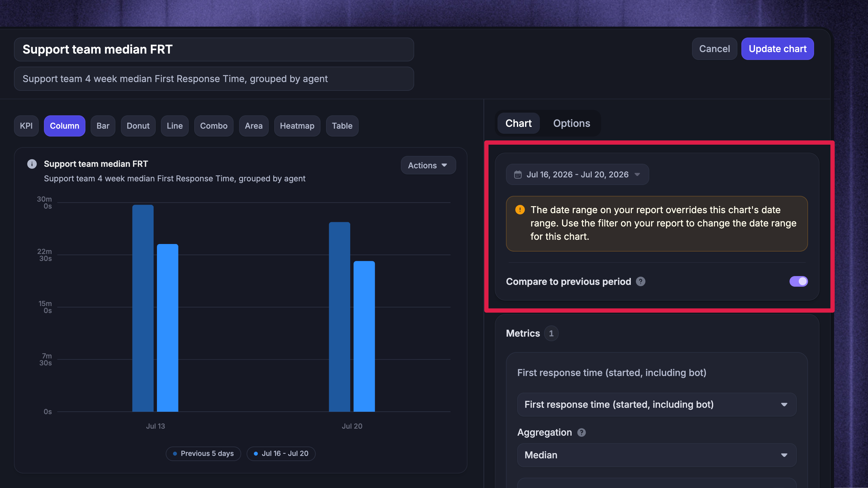868x488 pixels.
Task: Select the Column chart type
Action: coord(64,126)
